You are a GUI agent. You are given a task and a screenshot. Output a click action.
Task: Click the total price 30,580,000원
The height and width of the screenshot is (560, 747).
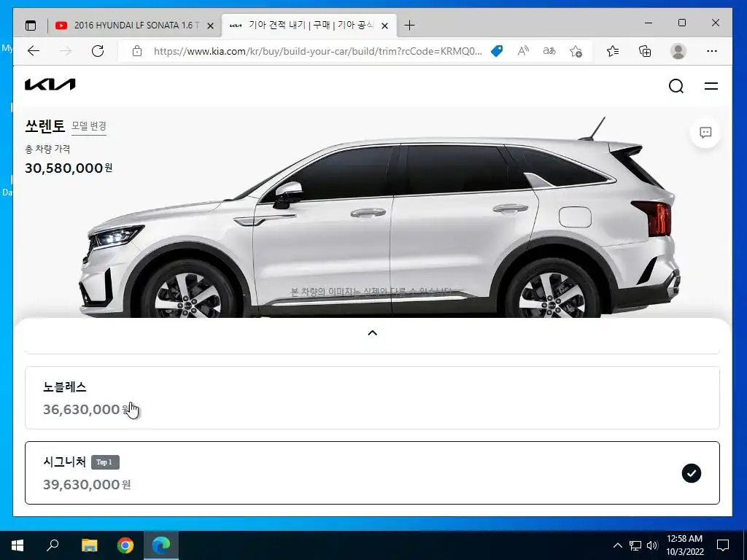point(69,168)
